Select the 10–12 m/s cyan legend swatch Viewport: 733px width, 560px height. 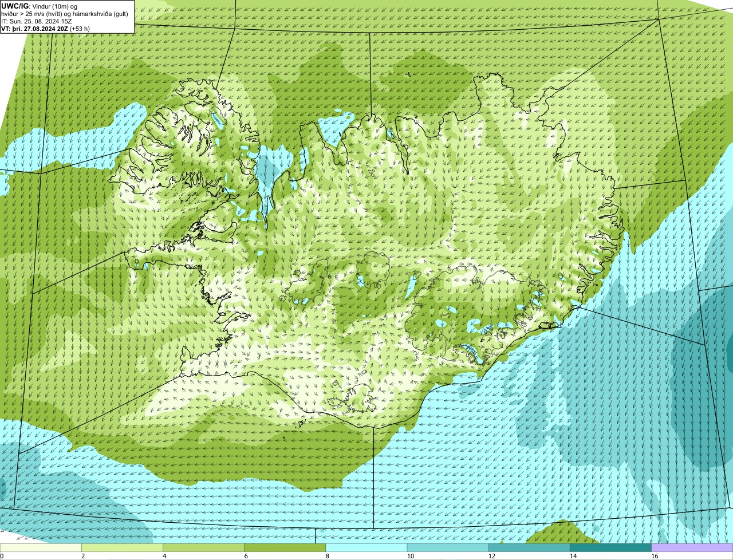(x=448, y=547)
